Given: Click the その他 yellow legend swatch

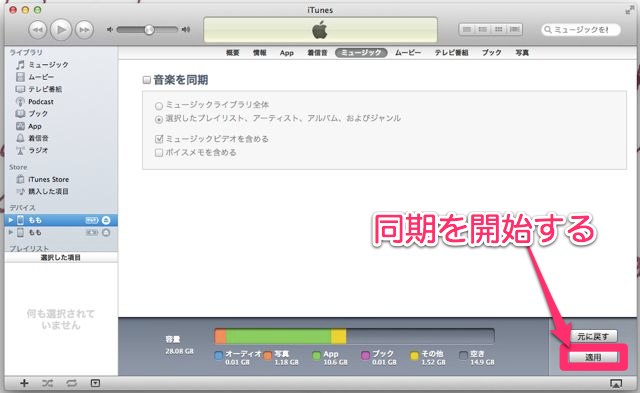Looking at the screenshot, I should click(414, 356).
